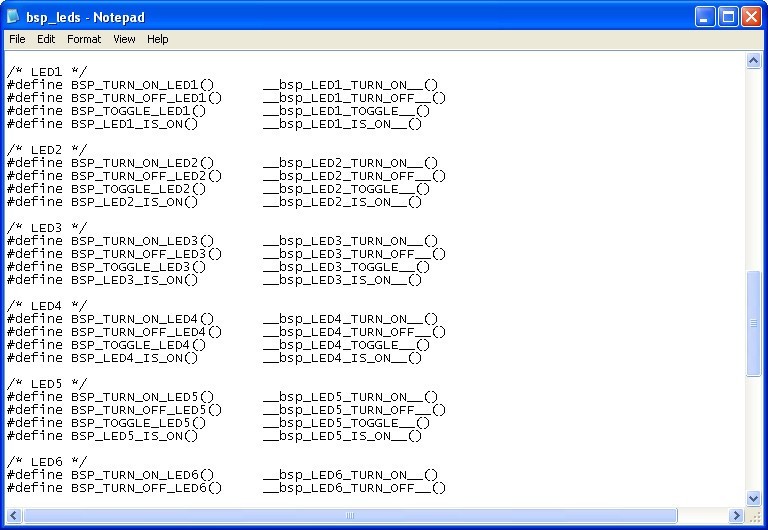The height and width of the screenshot is (530, 768).
Task: Click the text __bsp_LED4_IS_ON__()
Action: [x=342, y=358]
